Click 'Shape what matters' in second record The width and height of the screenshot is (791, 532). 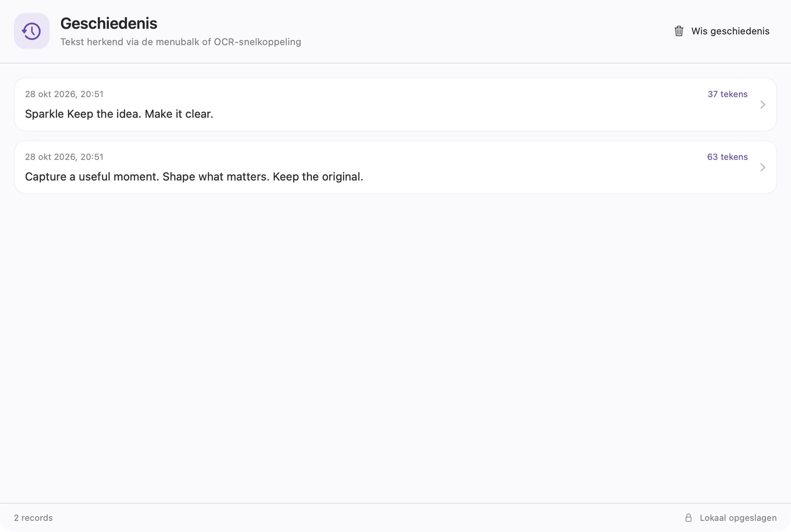pyautogui.click(x=215, y=177)
